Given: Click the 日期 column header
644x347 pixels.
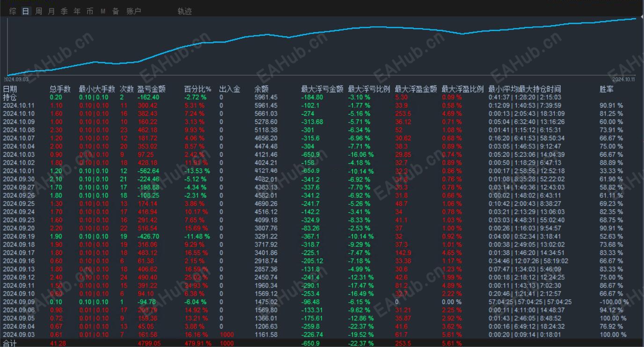Looking at the screenshot, I should (10, 89).
